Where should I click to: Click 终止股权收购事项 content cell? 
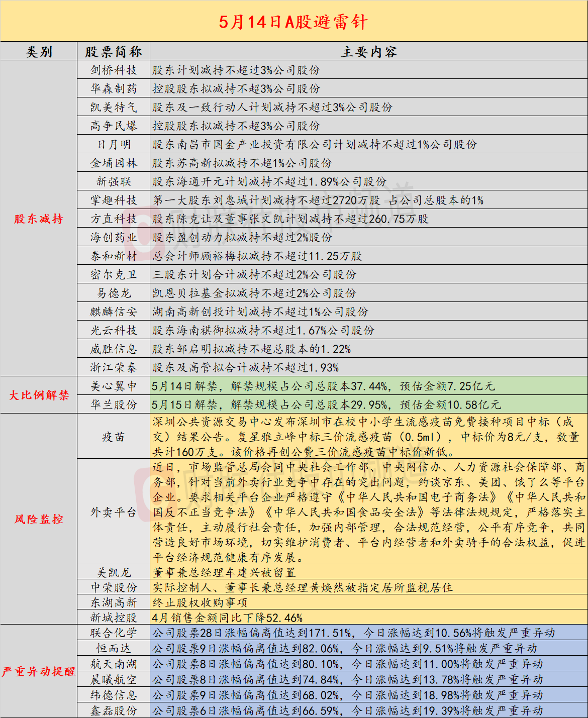click(369, 602)
